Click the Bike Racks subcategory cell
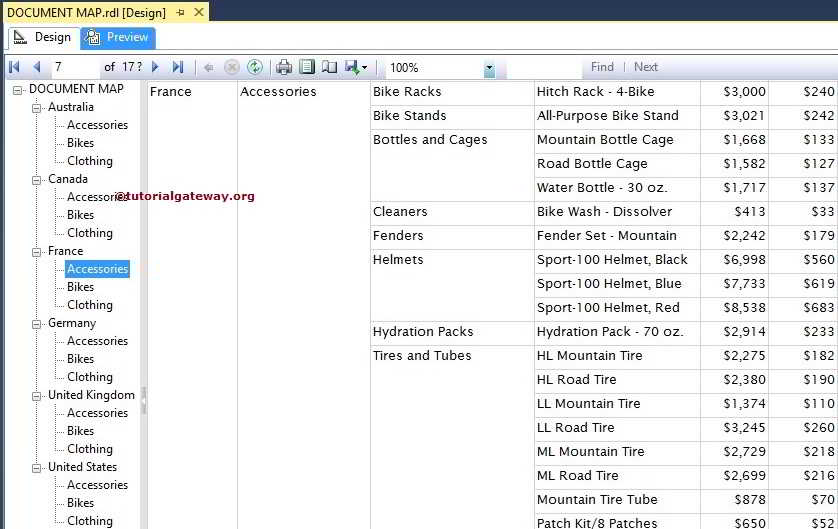This screenshot has height=529, width=838. click(451, 92)
